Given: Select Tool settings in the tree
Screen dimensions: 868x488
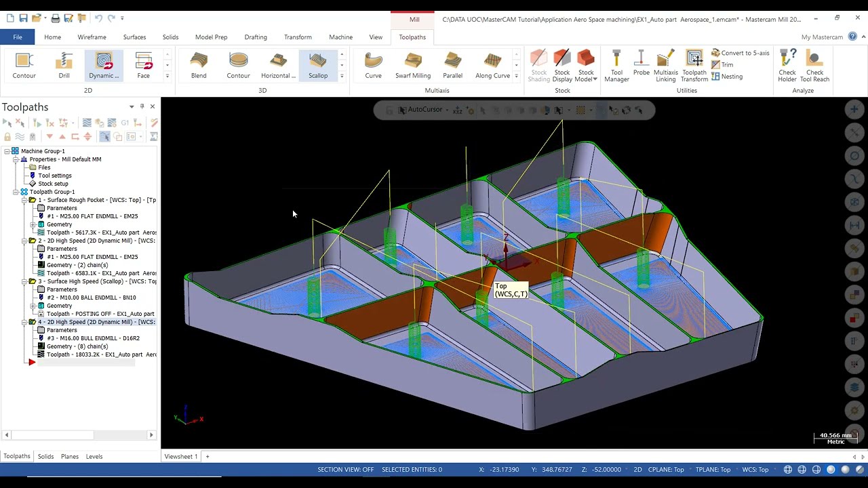Looking at the screenshot, I should (x=55, y=176).
